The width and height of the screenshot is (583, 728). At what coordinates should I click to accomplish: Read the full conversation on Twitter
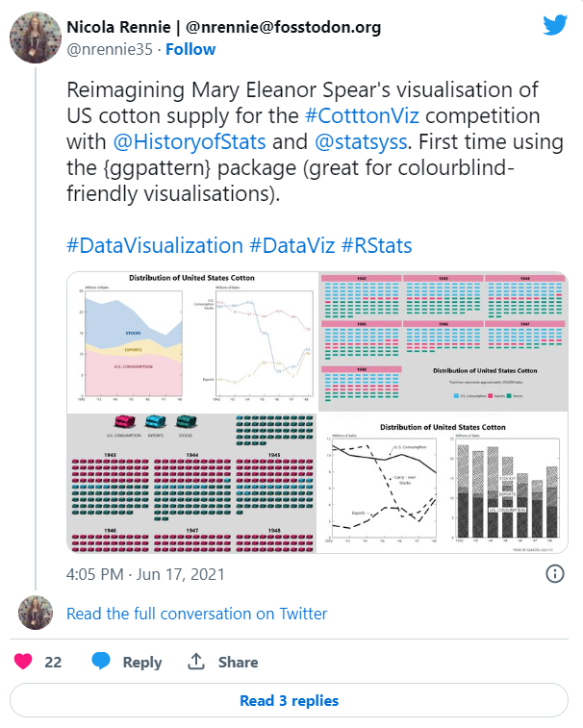pyautogui.click(x=197, y=614)
